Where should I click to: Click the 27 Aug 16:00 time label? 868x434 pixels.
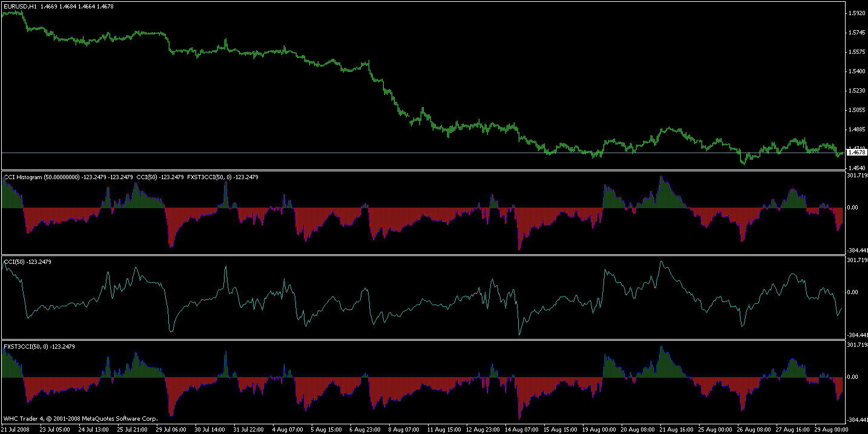(791, 429)
